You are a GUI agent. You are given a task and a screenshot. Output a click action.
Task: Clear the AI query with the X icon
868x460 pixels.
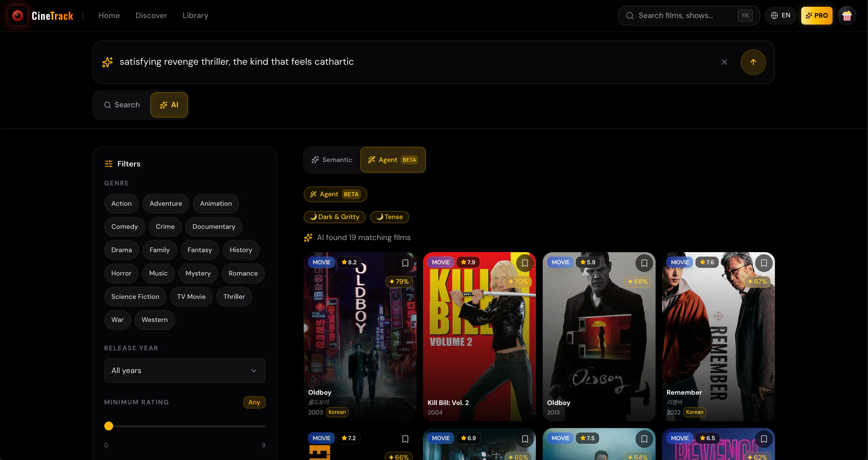[x=724, y=62]
